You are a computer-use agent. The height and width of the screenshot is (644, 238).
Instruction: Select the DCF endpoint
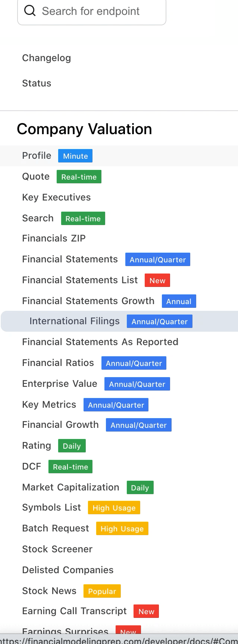(31, 466)
